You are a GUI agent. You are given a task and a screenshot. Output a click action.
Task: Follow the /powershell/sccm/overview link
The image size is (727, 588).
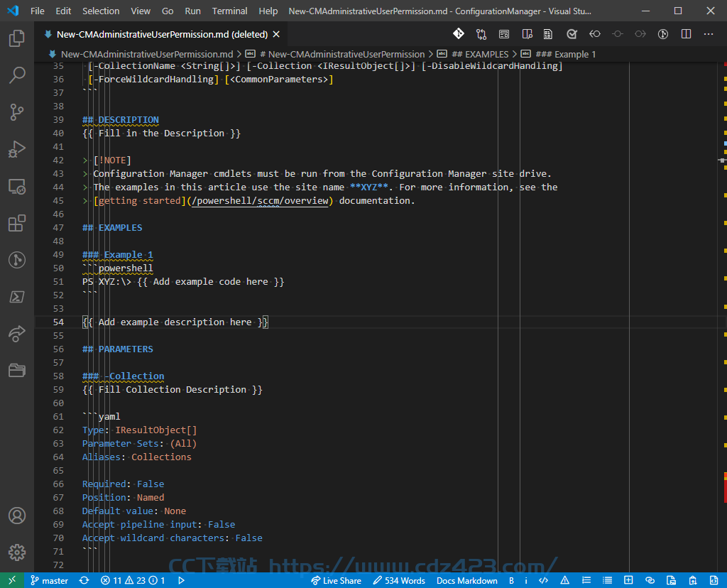(x=260, y=201)
